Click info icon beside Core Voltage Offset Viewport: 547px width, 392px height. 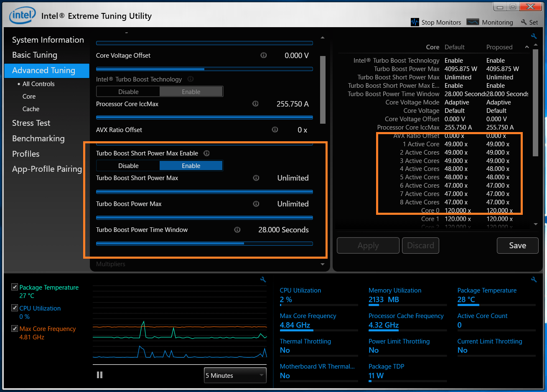click(264, 55)
